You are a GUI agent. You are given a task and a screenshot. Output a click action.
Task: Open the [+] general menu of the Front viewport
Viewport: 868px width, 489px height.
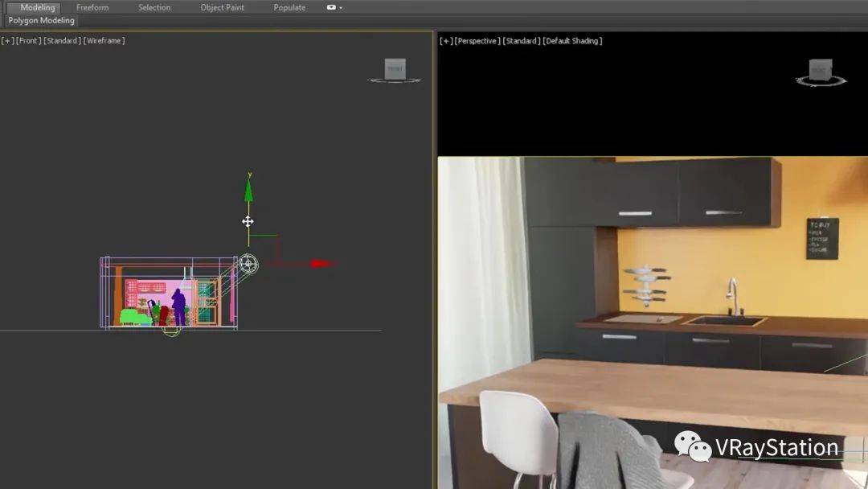[x=7, y=41]
